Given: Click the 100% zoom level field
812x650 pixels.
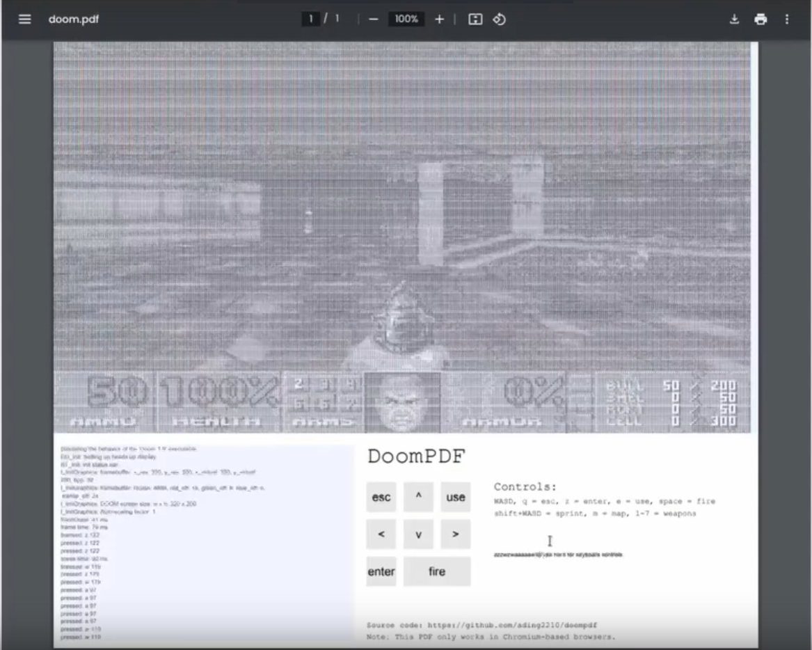Looking at the screenshot, I should 406,19.
